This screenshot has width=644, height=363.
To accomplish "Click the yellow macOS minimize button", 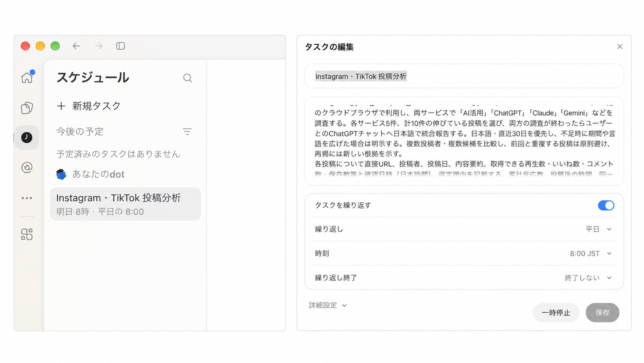I will click(40, 46).
